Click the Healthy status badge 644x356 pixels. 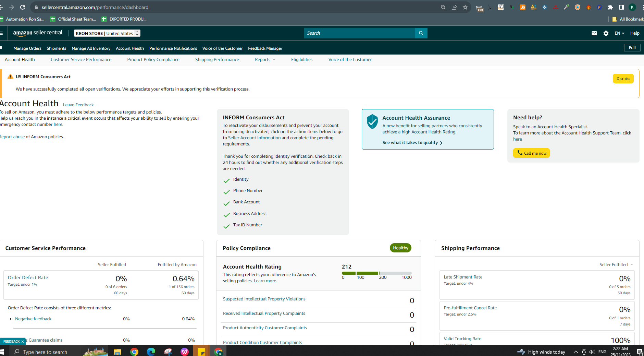[x=400, y=248]
